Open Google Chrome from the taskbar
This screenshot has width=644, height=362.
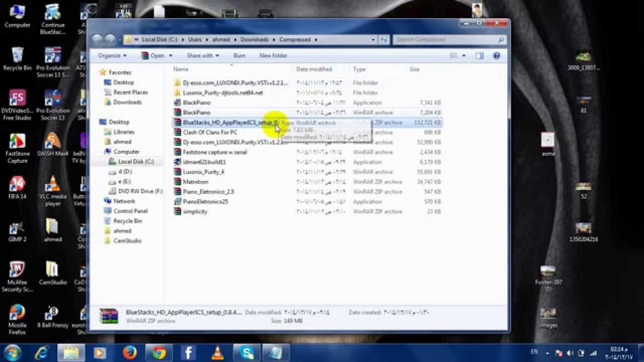[x=159, y=353]
